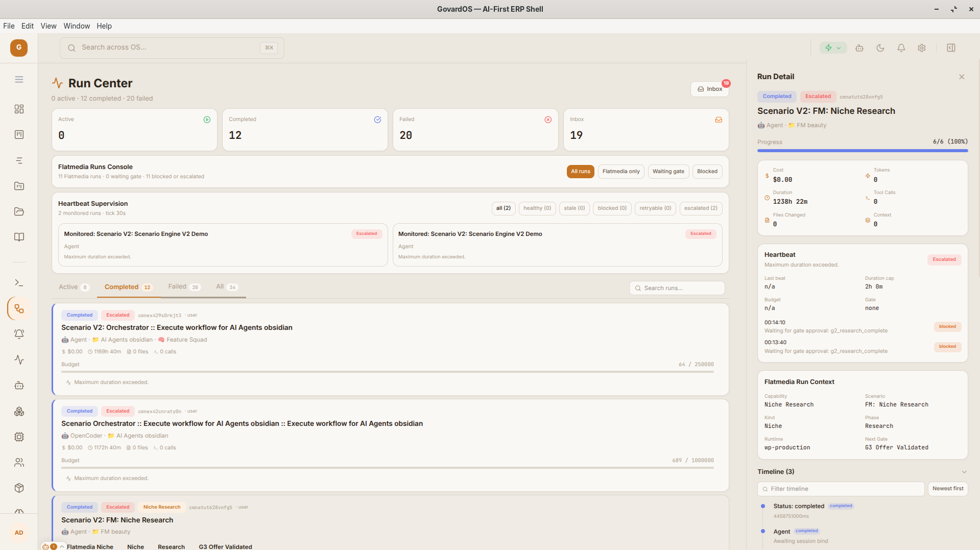Open the terminal prompt sidebar icon
980x550 pixels.
coord(19,282)
